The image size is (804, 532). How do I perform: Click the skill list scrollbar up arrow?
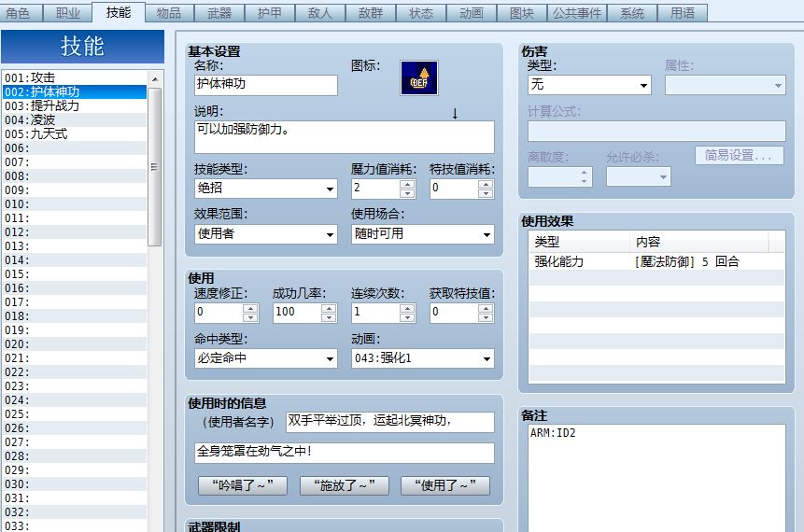pyautogui.click(x=155, y=79)
